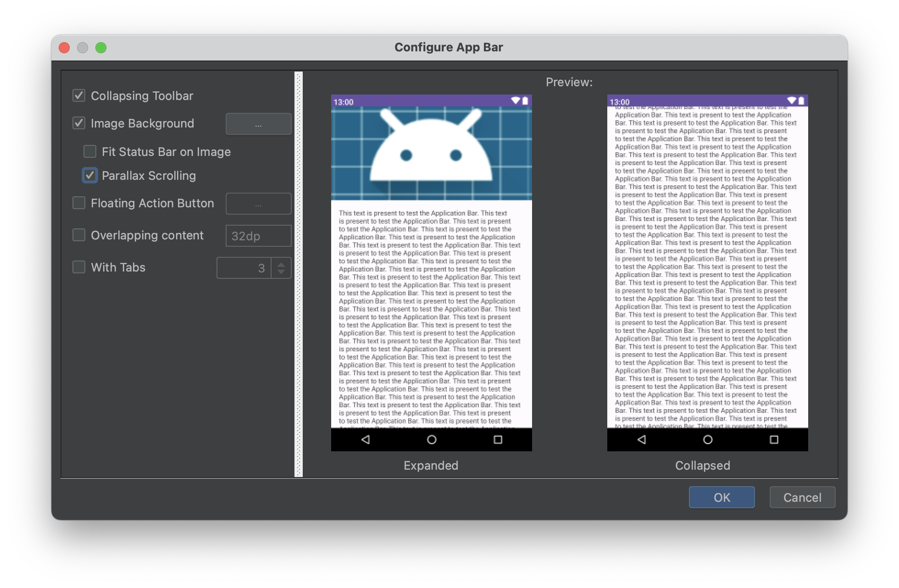
Task: Tap home circle icon in Expanded preview
Action: pos(432,439)
